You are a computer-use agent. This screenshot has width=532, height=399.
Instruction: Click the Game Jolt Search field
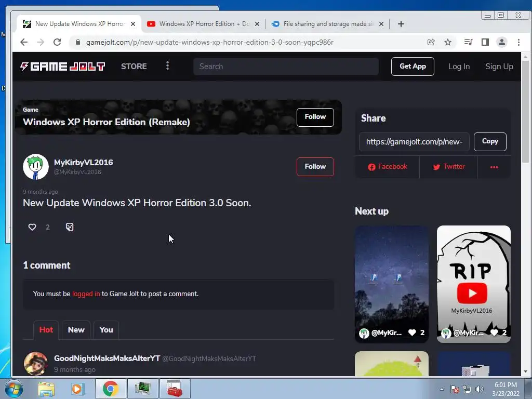(x=286, y=66)
